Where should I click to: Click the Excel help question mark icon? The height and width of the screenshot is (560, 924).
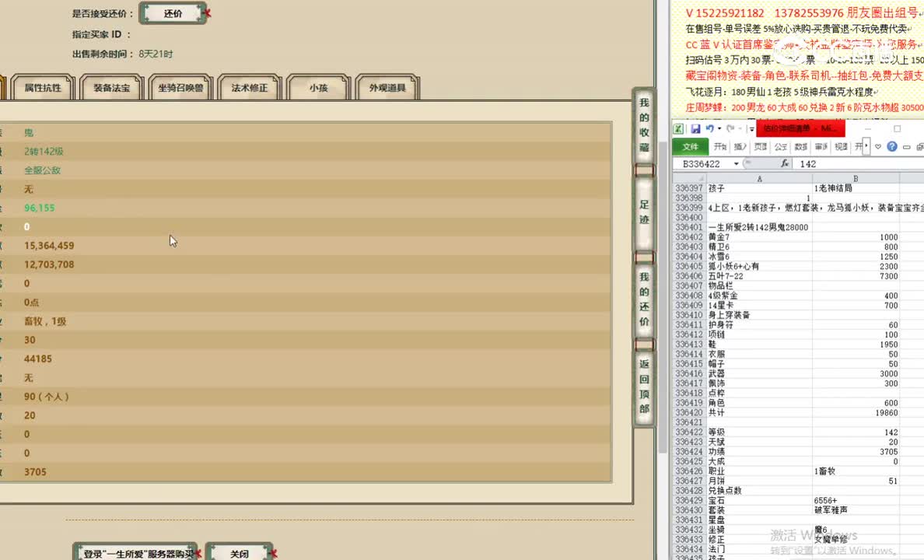point(892,146)
